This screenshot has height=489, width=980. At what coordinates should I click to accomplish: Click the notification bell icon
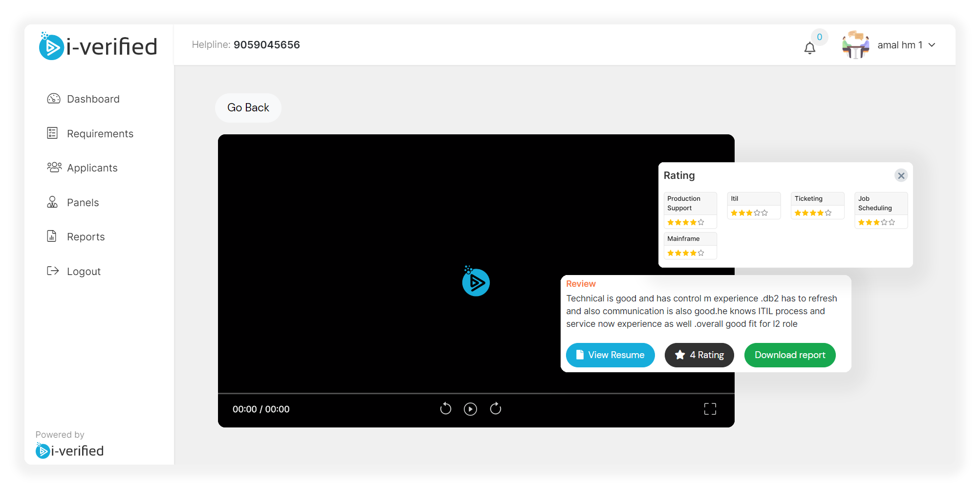[x=809, y=48]
